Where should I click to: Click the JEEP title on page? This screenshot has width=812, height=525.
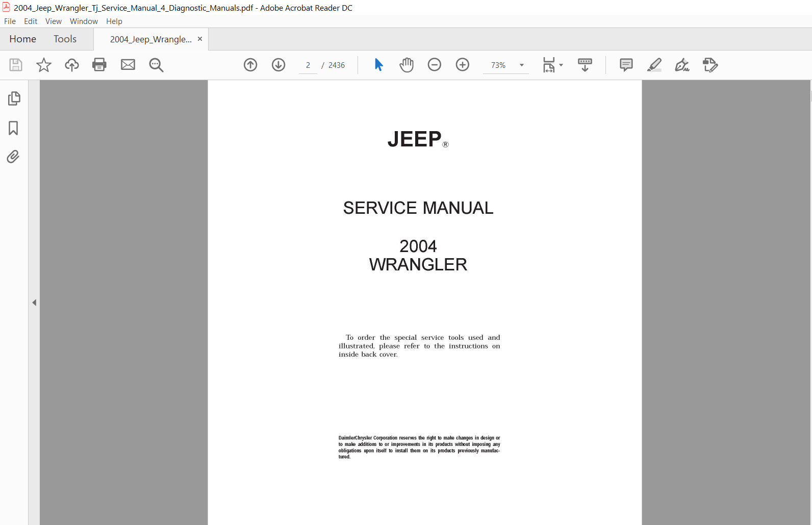pyautogui.click(x=414, y=139)
